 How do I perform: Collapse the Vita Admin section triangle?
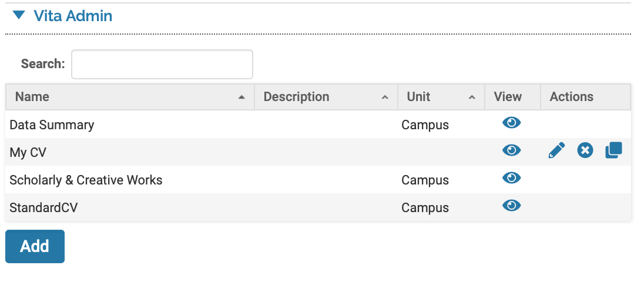pos(19,15)
